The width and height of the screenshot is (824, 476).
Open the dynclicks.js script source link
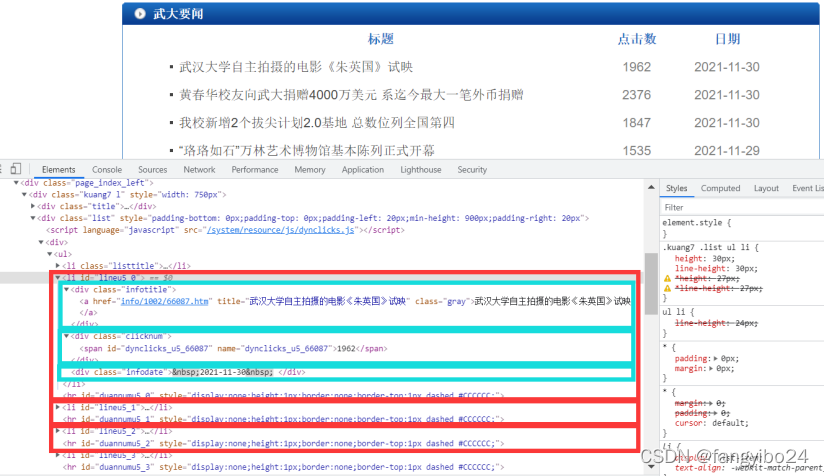[281, 230]
